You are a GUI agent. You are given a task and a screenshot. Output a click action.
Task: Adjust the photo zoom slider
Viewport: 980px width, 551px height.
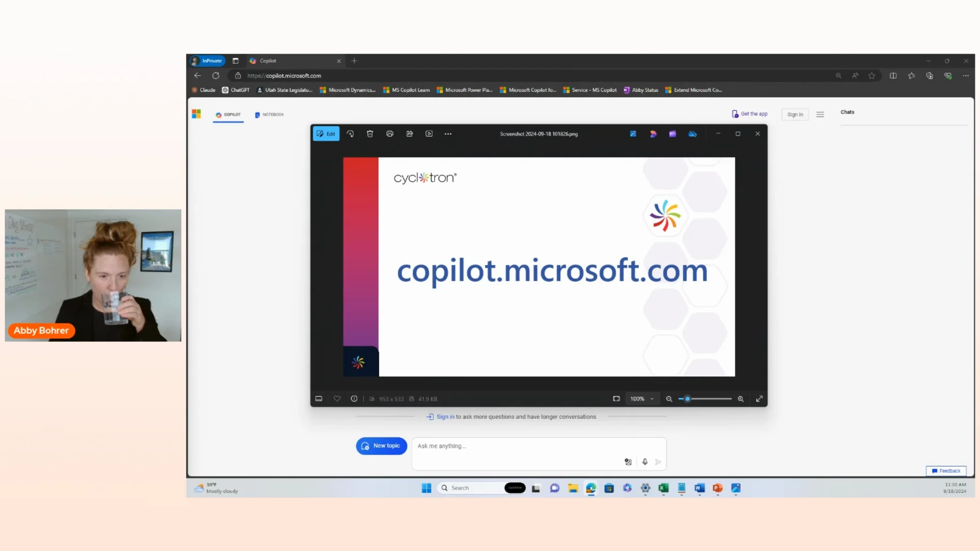[x=688, y=399]
